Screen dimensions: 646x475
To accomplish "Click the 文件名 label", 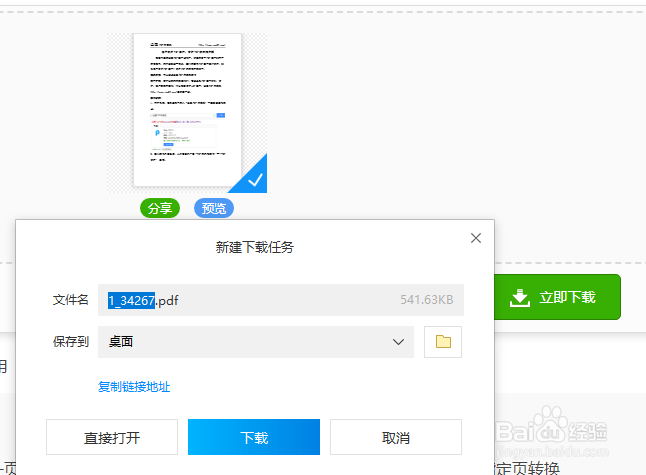I will (70, 300).
